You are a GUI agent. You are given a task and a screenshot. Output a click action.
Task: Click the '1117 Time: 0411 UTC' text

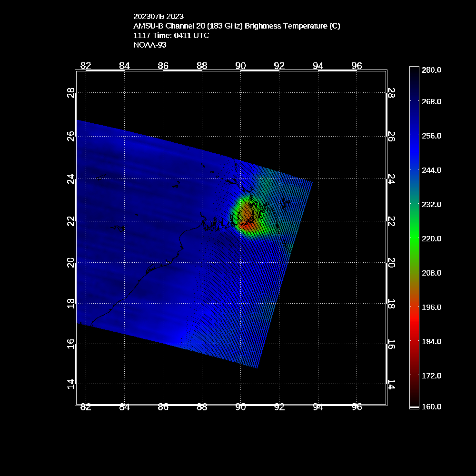(171, 35)
